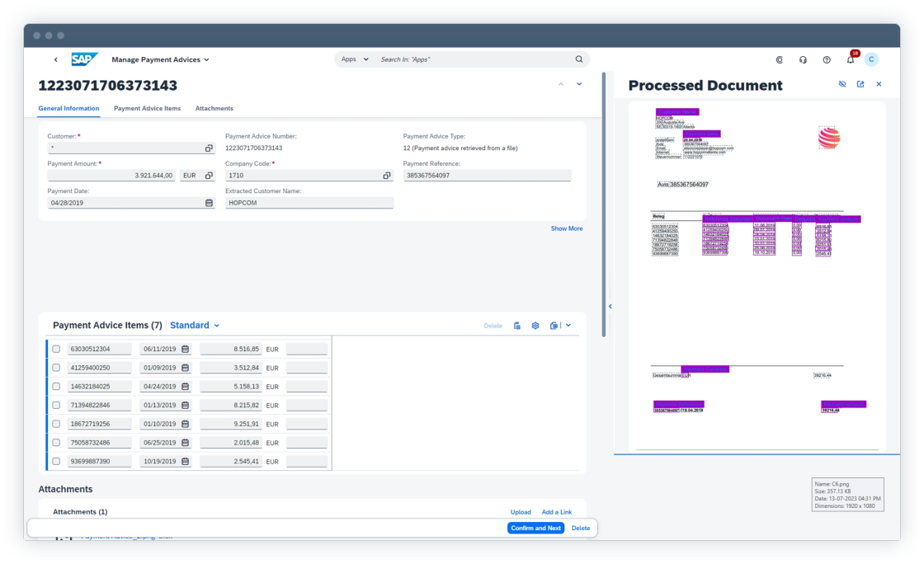Expand export options dropdown arrow

568,326
